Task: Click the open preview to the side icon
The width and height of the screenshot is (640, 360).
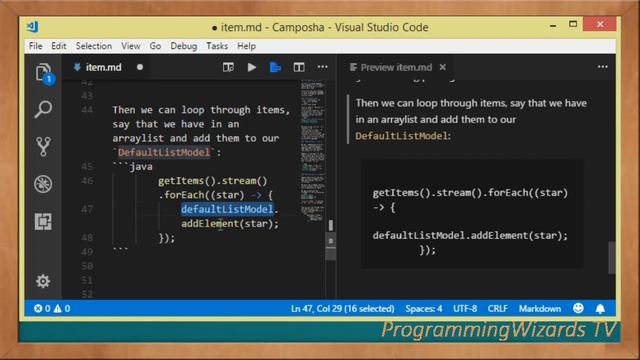Action: [228, 67]
